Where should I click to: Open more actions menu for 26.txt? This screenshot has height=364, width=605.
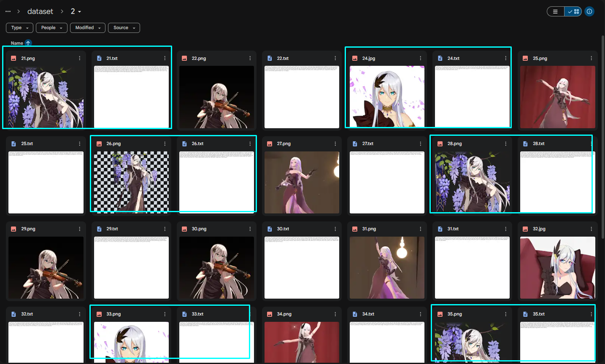[250, 143]
